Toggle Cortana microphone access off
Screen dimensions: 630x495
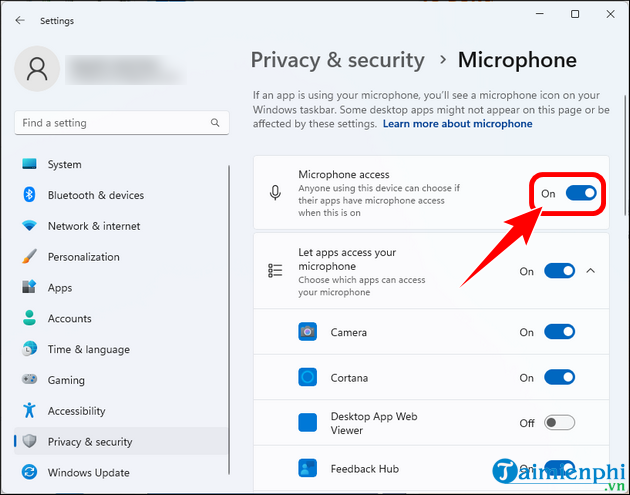(560, 378)
